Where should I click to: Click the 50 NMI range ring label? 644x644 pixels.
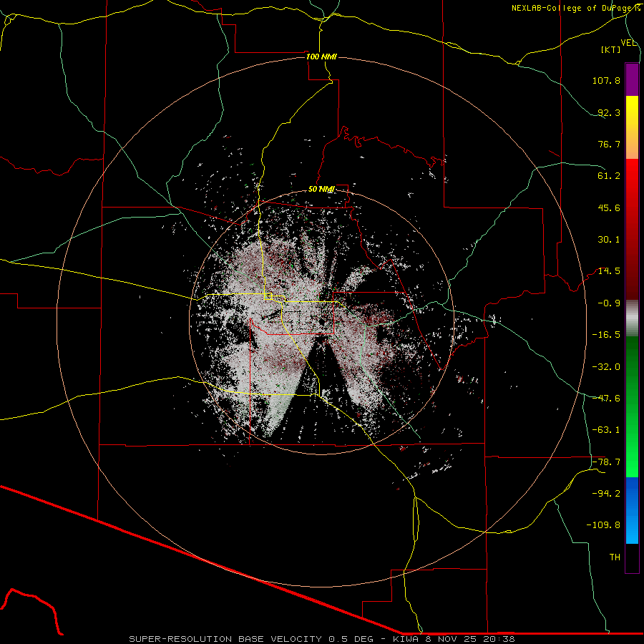[321, 190]
